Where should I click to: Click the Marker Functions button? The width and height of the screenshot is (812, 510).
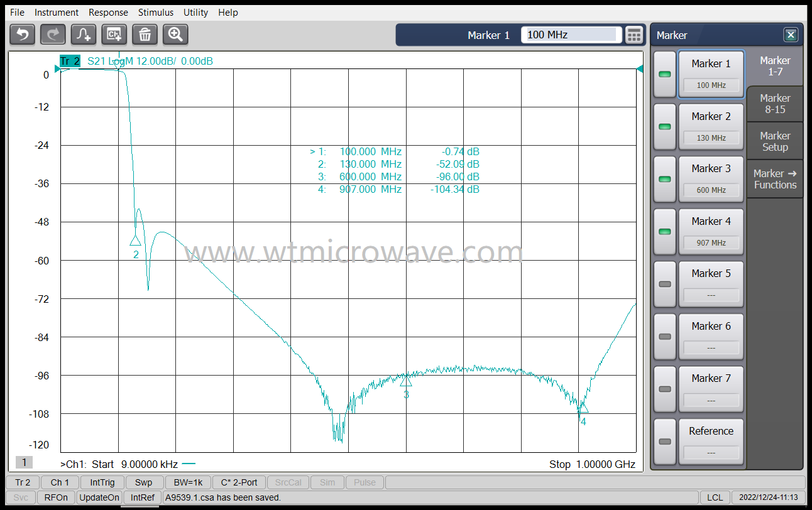(x=774, y=178)
